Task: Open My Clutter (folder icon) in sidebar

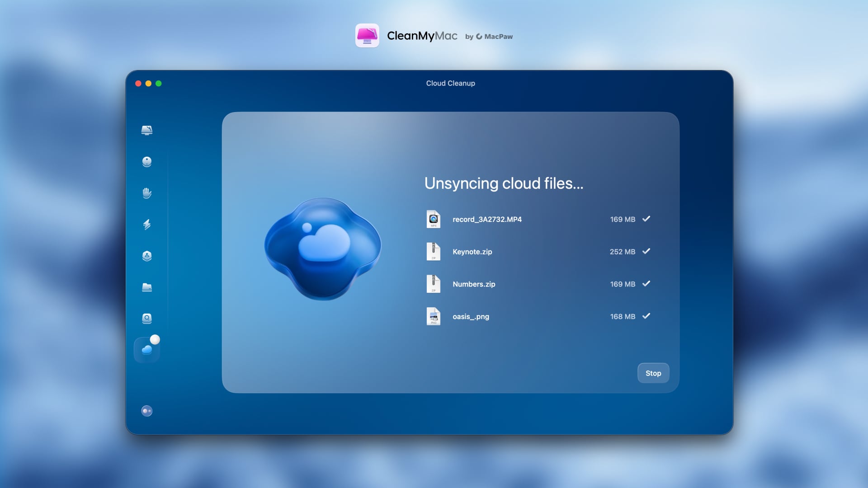Action: [x=146, y=287]
